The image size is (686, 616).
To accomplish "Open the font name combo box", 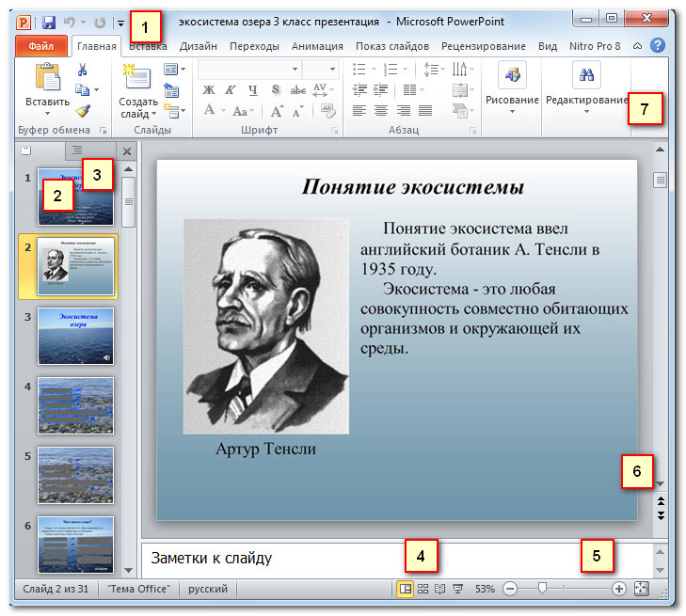I will (x=249, y=69).
